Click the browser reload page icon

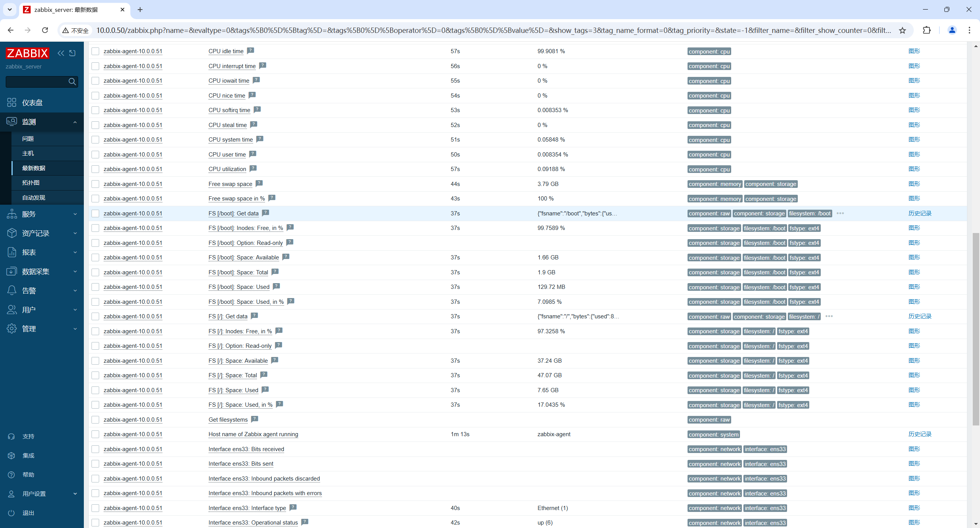coord(45,30)
